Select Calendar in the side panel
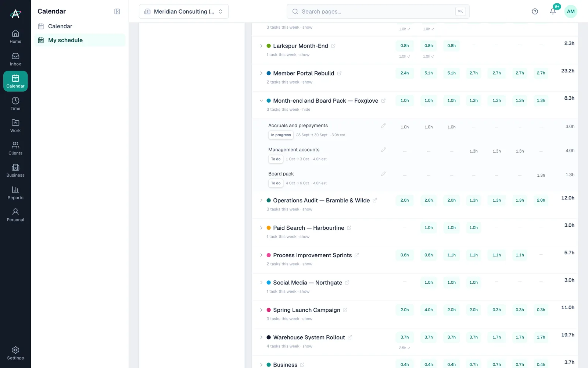This screenshot has height=368, width=588. tap(80, 26)
